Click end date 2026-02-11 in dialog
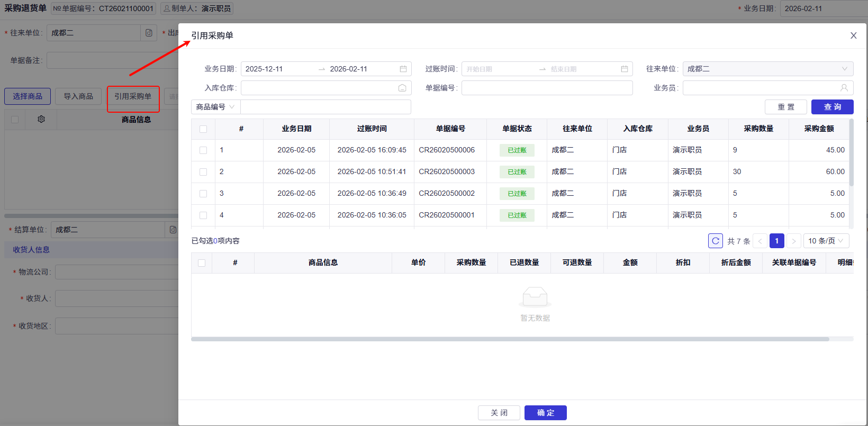Viewport: 868px width, 426px height. 362,69
